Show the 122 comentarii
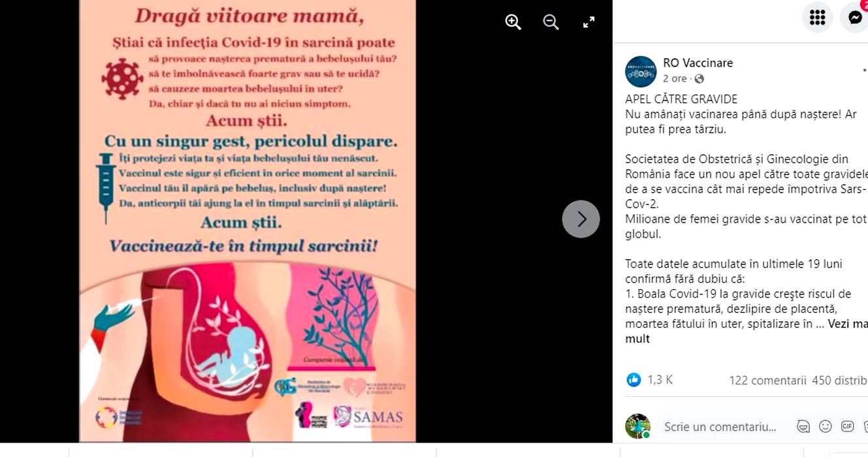868x457 pixels. [x=767, y=380]
